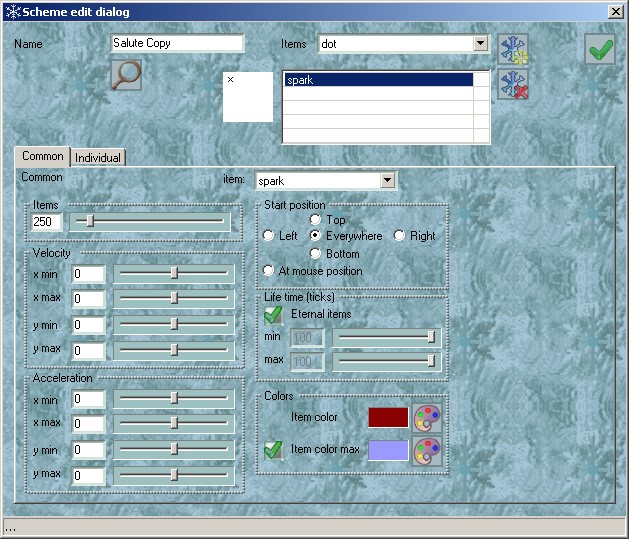
Task: Click the magnifying glass preview icon
Action: click(126, 75)
